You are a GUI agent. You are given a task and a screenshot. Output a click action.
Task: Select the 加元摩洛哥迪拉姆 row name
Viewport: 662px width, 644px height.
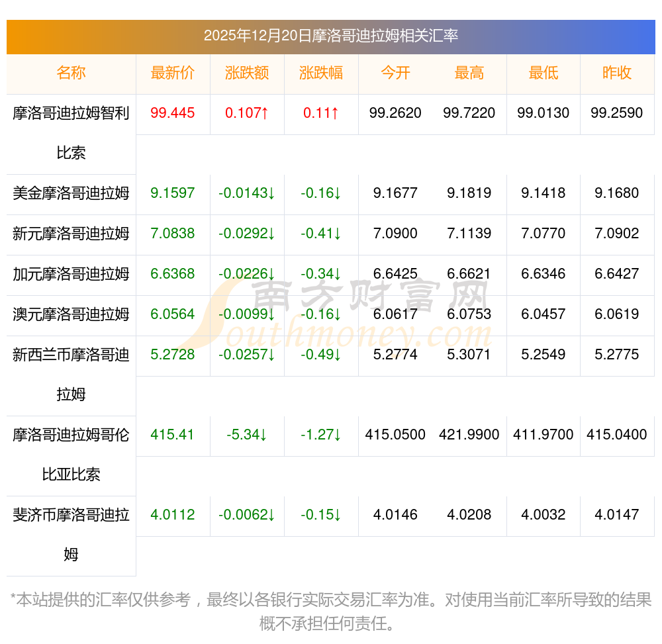click(x=71, y=274)
